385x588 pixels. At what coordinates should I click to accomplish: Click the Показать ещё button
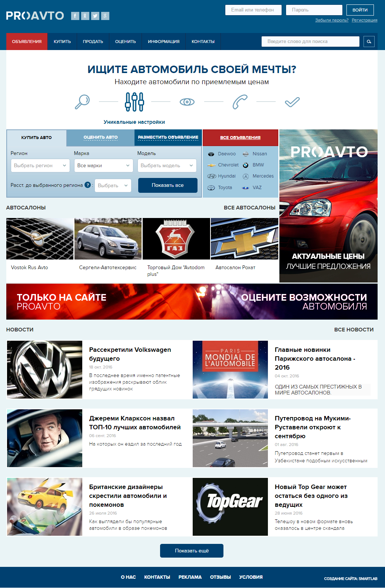pyautogui.click(x=192, y=551)
